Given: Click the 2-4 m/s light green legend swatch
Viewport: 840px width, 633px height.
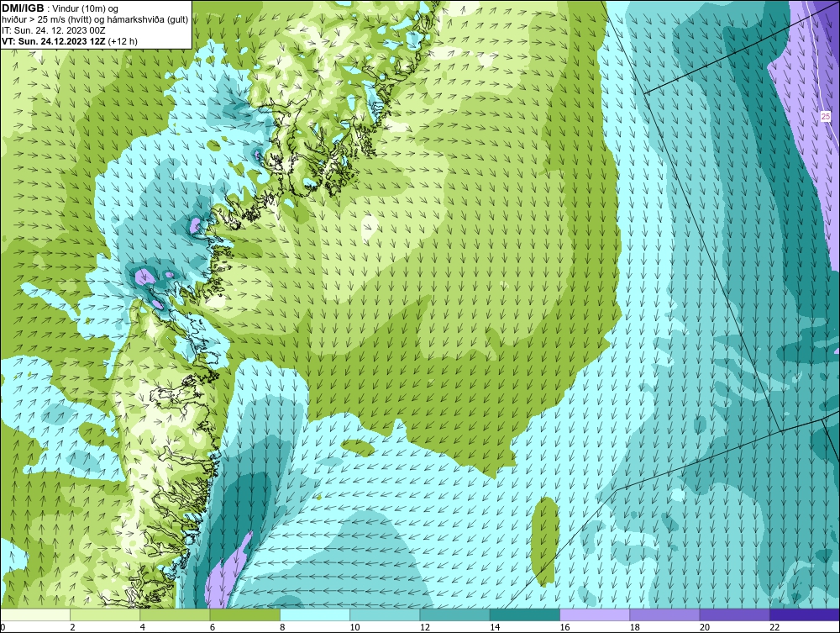Looking at the screenshot, I should coord(105,615).
